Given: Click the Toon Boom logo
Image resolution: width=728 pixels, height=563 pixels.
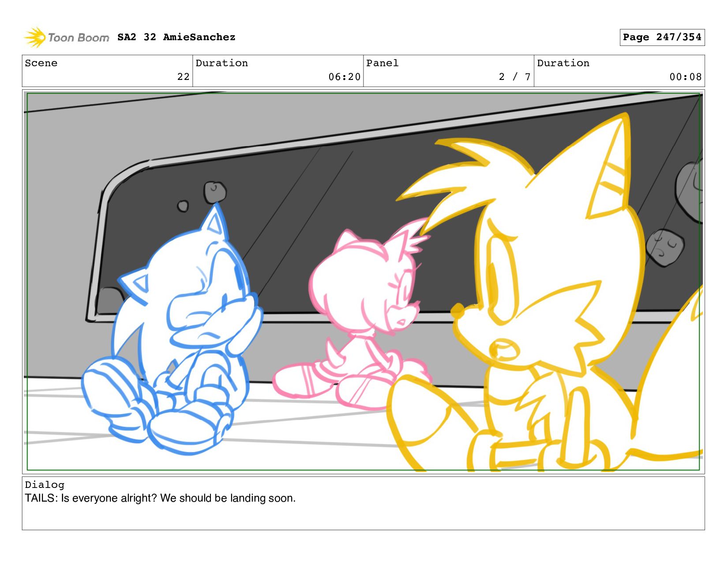Looking at the screenshot, I should pos(66,38).
